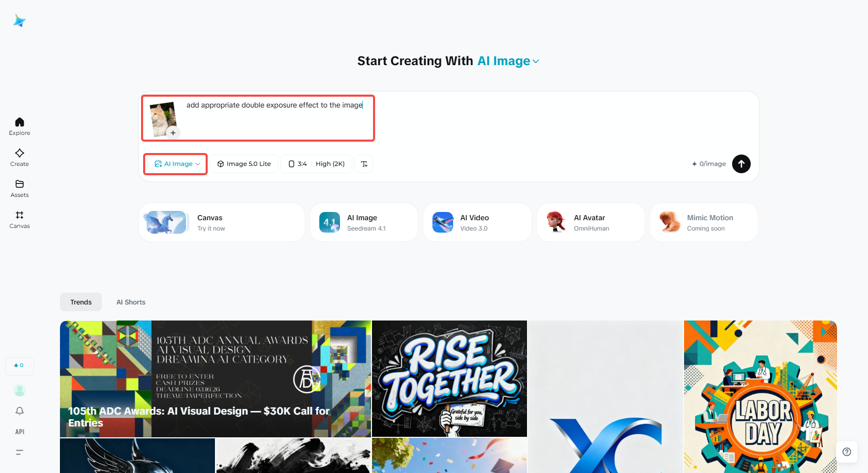The image size is (868, 473).
Task: Switch to the AI Shorts tab
Action: click(x=131, y=302)
